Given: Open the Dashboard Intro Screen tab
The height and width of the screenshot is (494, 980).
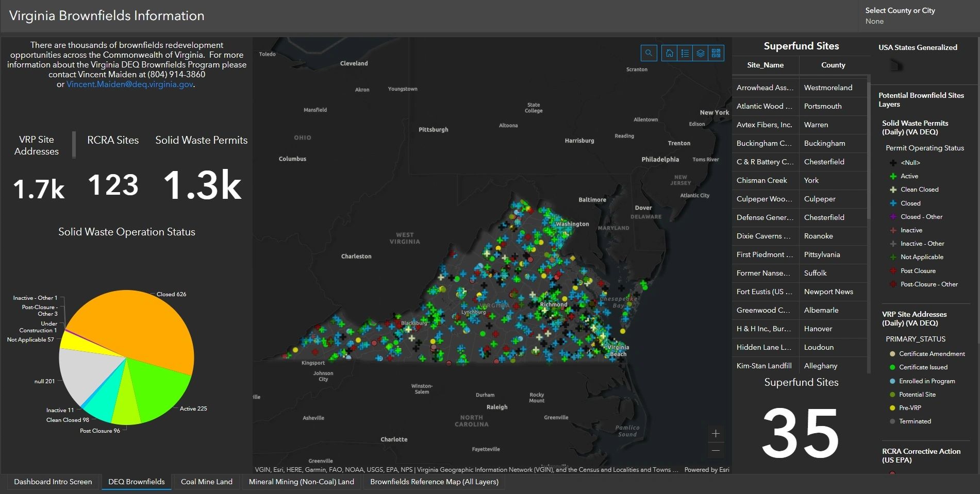Looking at the screenshot, I should 53,482.
